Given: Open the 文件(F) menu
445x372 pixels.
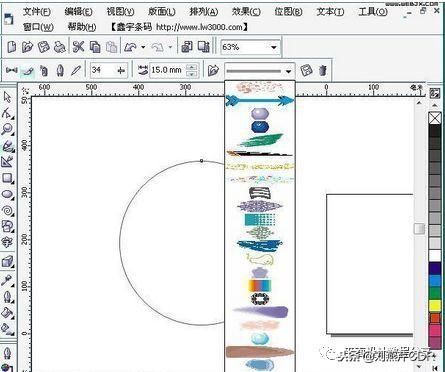Looking at the screenshot, I should 37,12.
